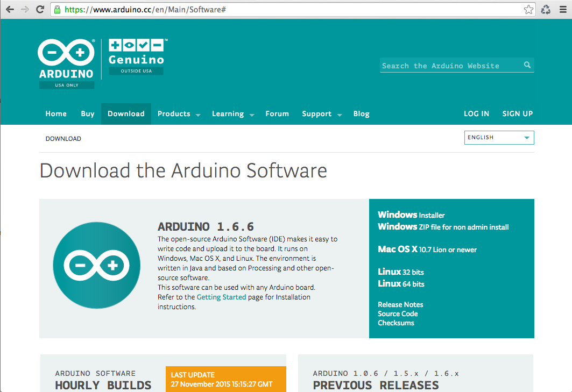Go back using the browser back arrow
572x392 pixels.
pos(10,10)
